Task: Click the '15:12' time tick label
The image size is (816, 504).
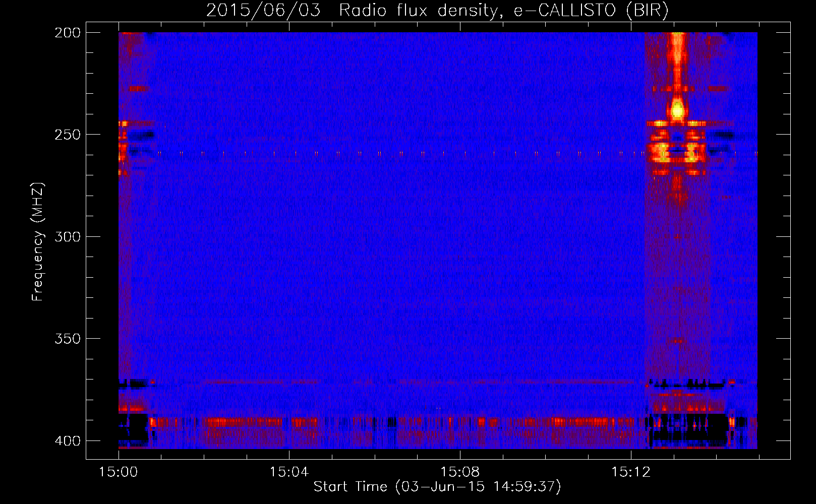Action: [x=631, y=472]
